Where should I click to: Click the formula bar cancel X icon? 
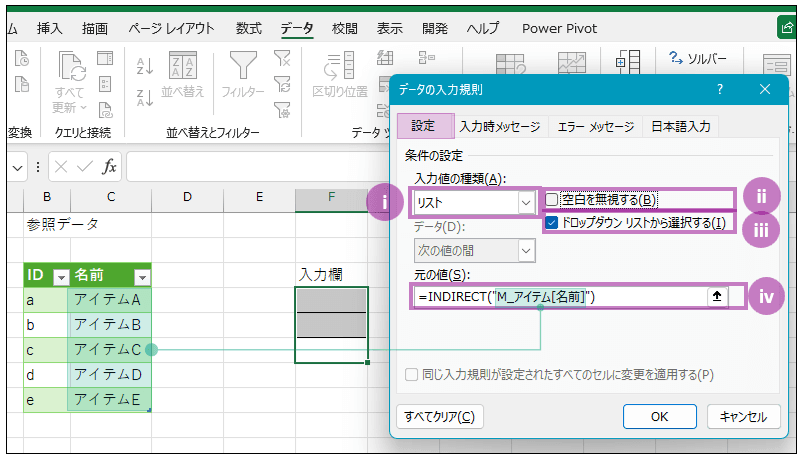[61, 167]
